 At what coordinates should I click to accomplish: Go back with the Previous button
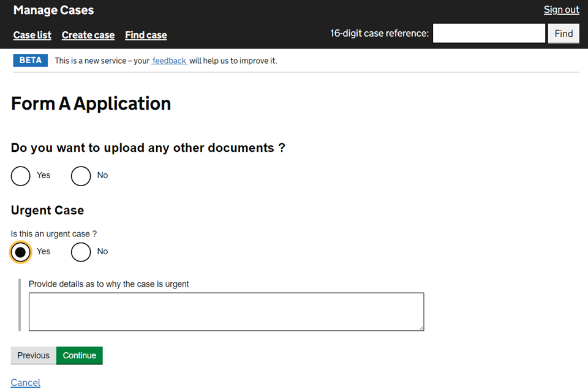[33, 356]
